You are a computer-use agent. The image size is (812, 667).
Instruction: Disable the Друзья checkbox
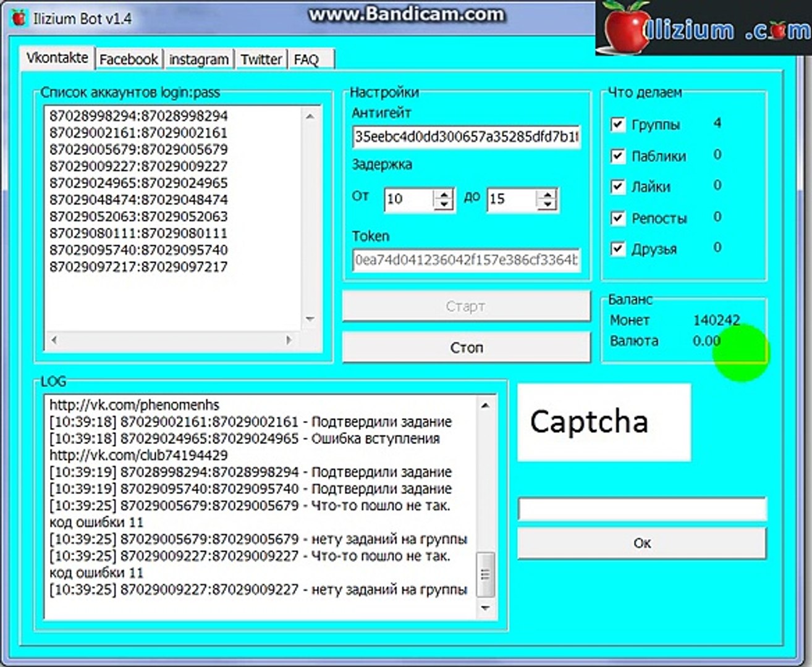pyautogui.click(x=617, y=249)
